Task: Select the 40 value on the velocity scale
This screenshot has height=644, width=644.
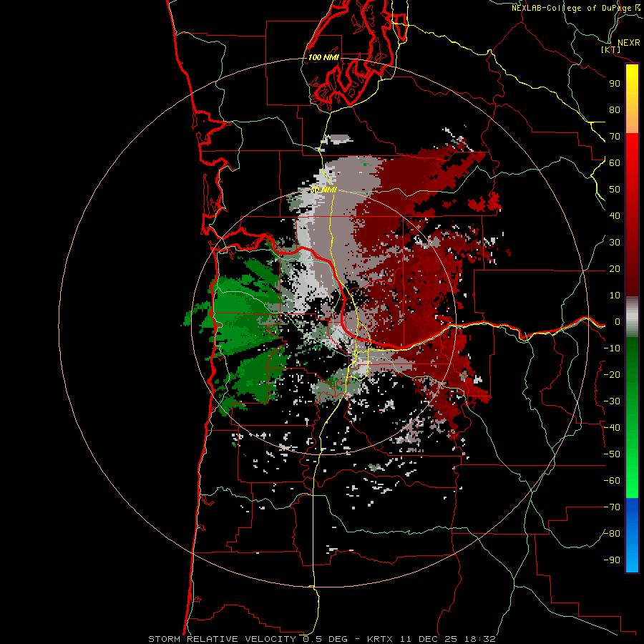Action: [615, 216]
